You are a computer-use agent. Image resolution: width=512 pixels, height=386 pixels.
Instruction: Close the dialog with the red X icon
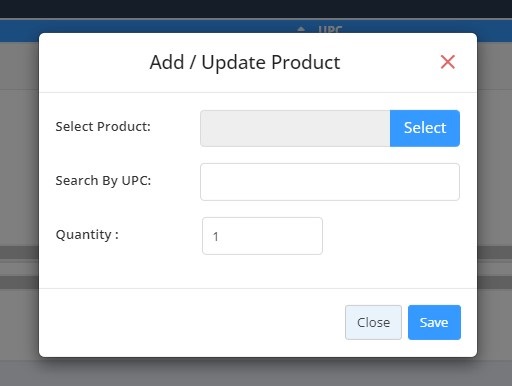[x=447, y=62]
